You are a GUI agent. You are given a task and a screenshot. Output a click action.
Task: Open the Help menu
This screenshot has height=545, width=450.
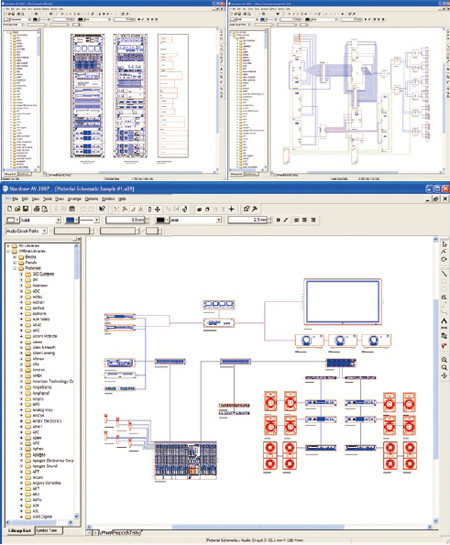pyautogui.click(x=122, y=199)
